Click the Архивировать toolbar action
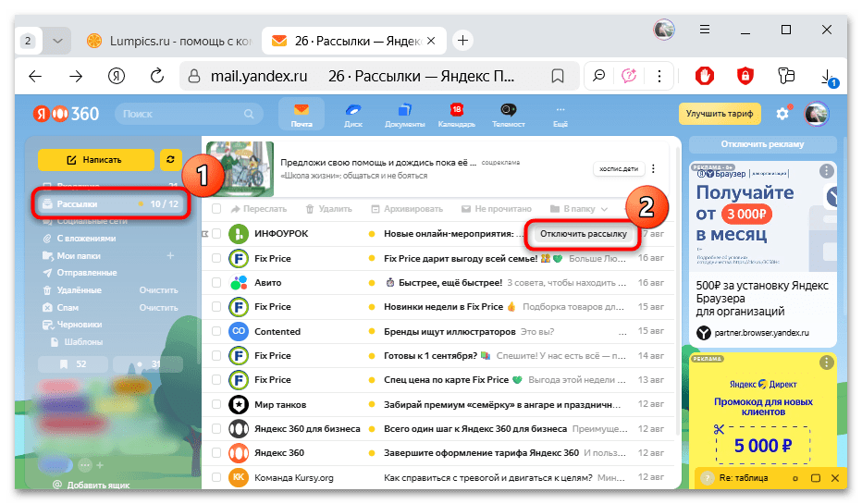This screenshot has width=862, height=504. 407,209
